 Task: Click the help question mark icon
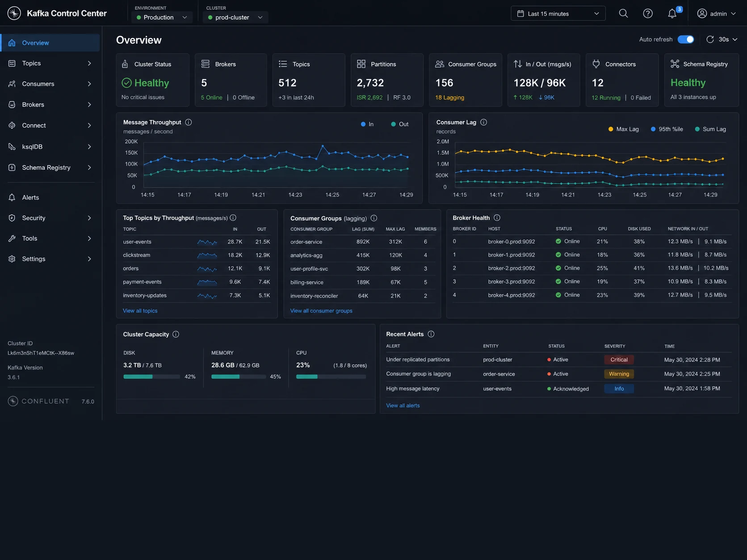[x=648, y=13]
